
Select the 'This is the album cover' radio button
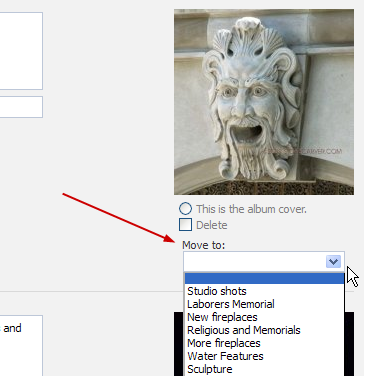tap(185, 209)
